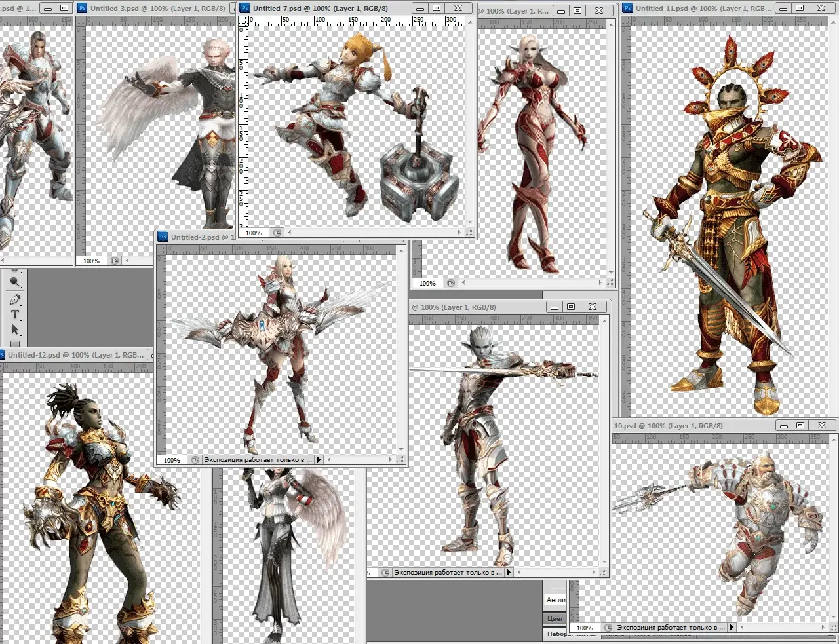
Task: Select the Pen tool
Action: click(16, 299)
